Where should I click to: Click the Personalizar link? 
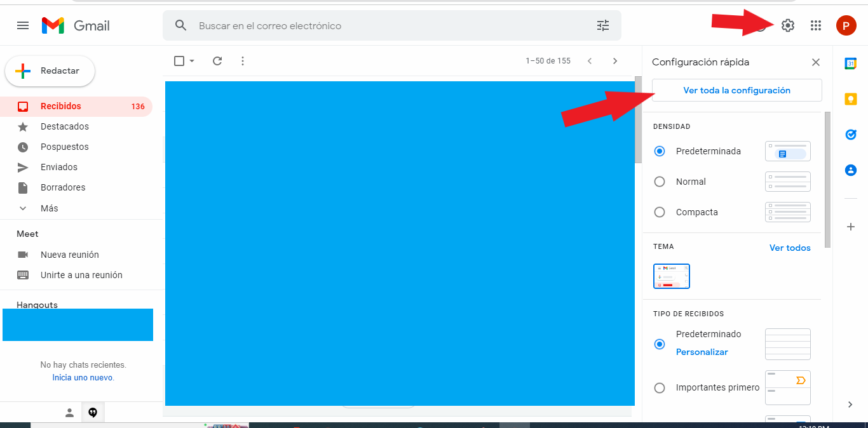(702, 352)
